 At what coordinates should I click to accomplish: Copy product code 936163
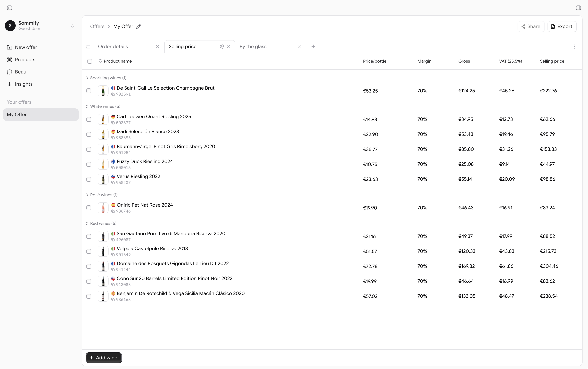pos(113,300)
